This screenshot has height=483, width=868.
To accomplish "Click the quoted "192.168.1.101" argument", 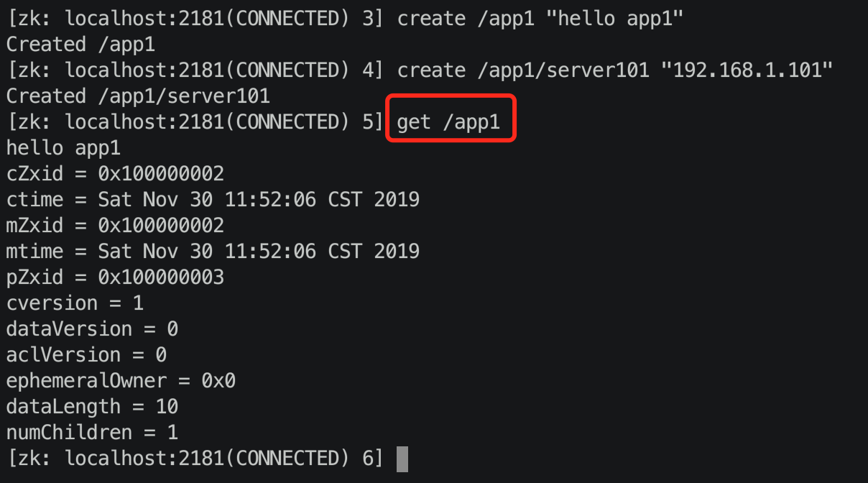I will (x=747, y=70).
